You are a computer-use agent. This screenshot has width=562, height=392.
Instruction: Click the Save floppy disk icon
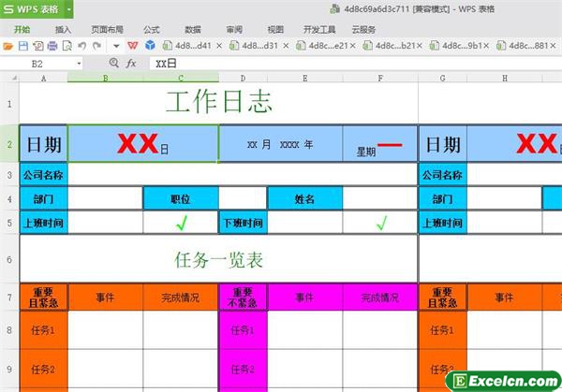pos(22,46)
